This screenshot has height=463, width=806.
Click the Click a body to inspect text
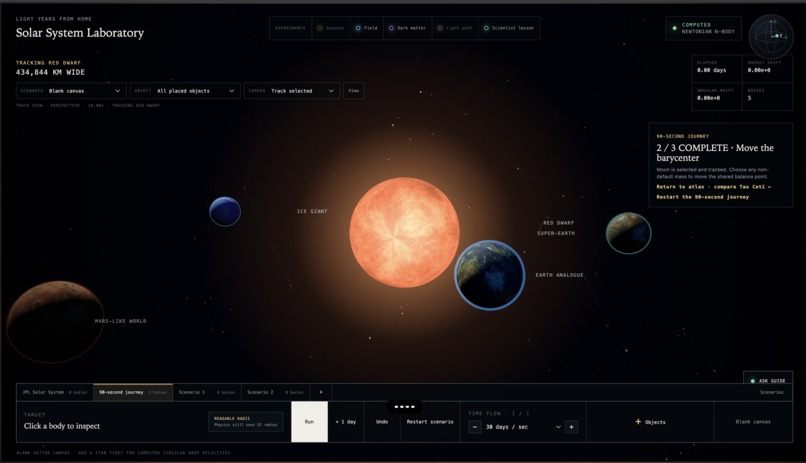pos(62,426)
